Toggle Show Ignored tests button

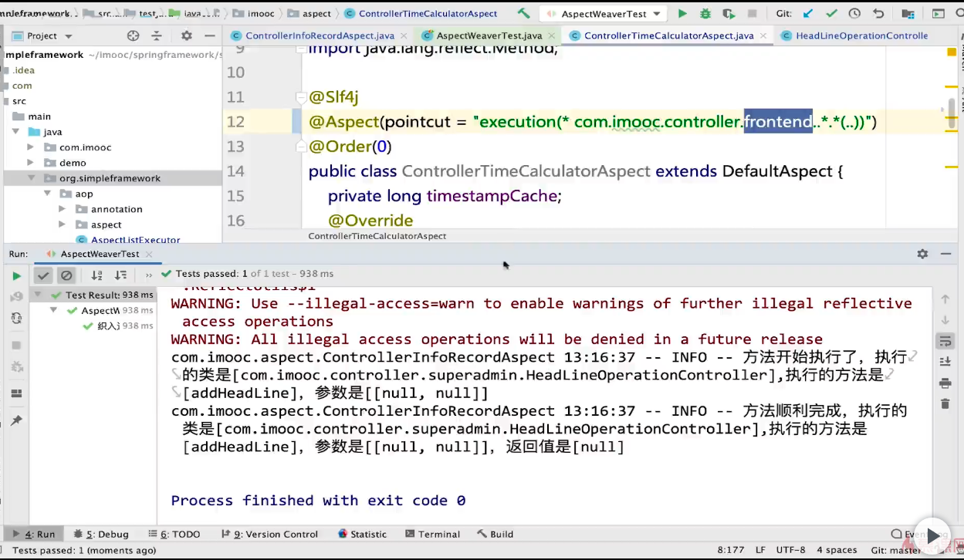pyautogui.click(x=66, y=275)
